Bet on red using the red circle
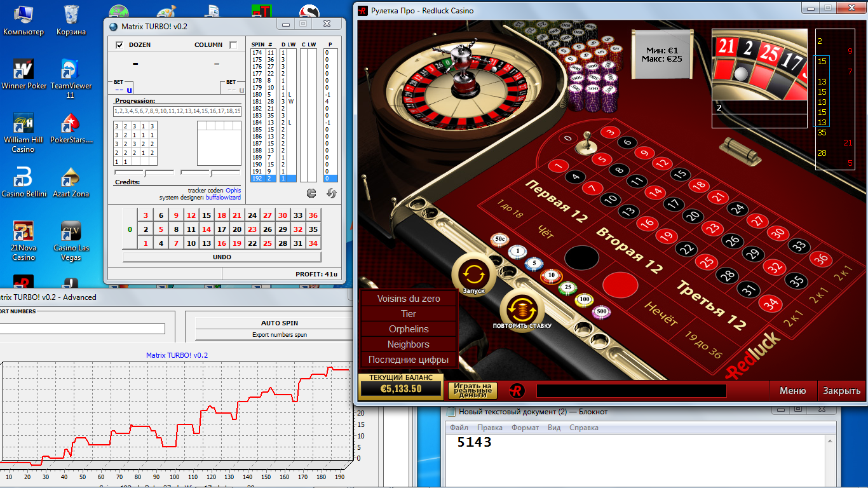868x488 pixels. pos(620,285)
